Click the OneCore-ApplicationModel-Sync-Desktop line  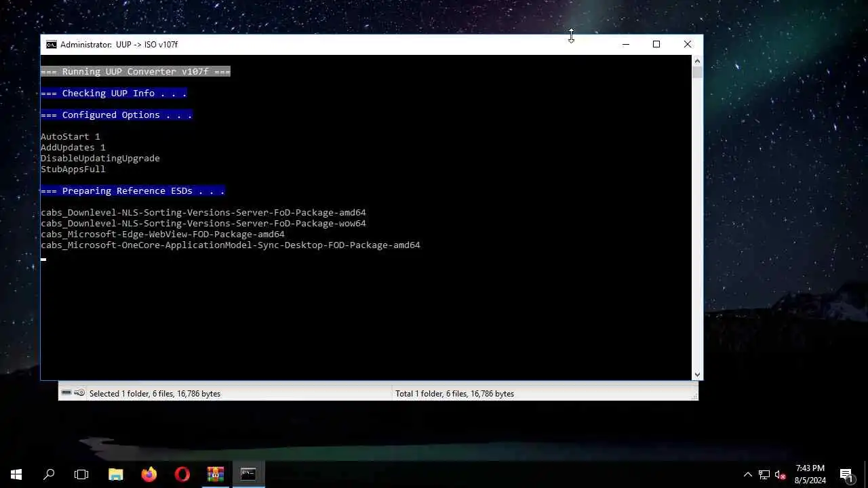(x=231, y=245)
